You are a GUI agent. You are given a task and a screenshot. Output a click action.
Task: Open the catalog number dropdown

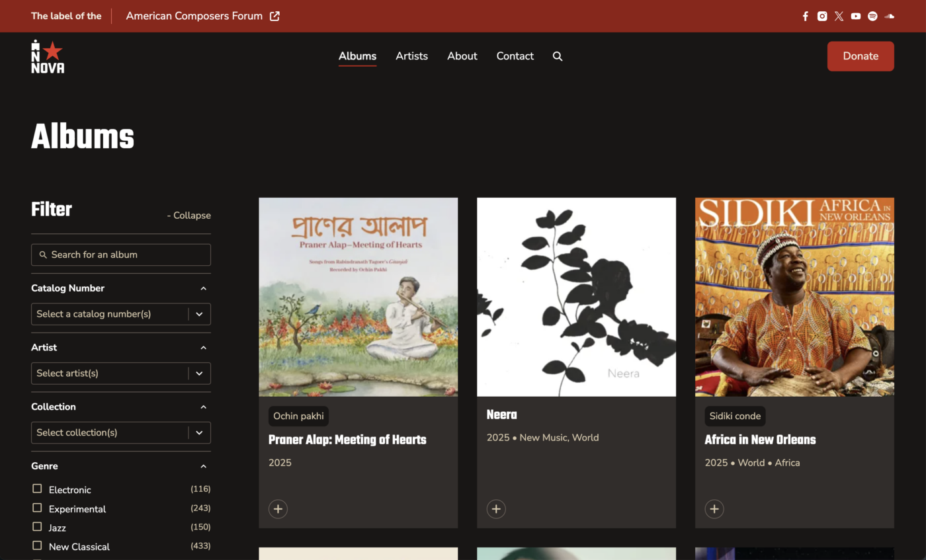tap(121, 314)
